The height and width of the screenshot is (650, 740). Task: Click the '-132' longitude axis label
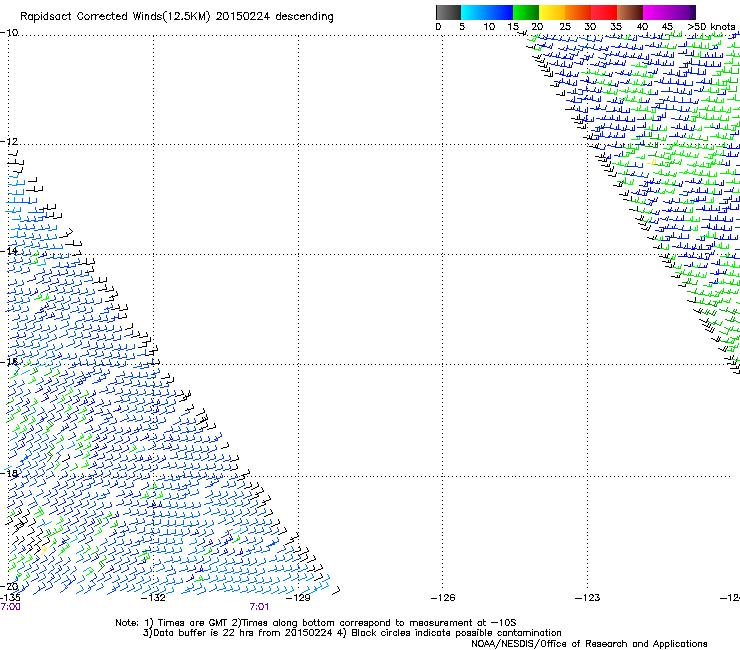tap(153, 598)
